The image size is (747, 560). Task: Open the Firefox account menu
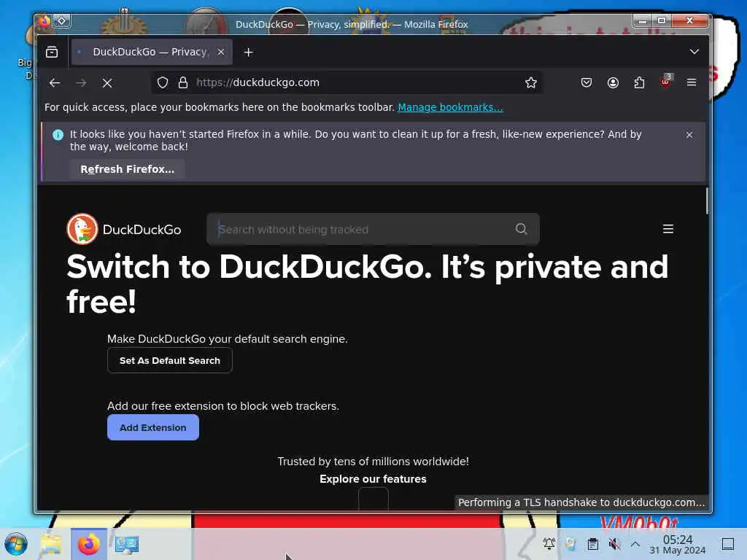[613, 83]
